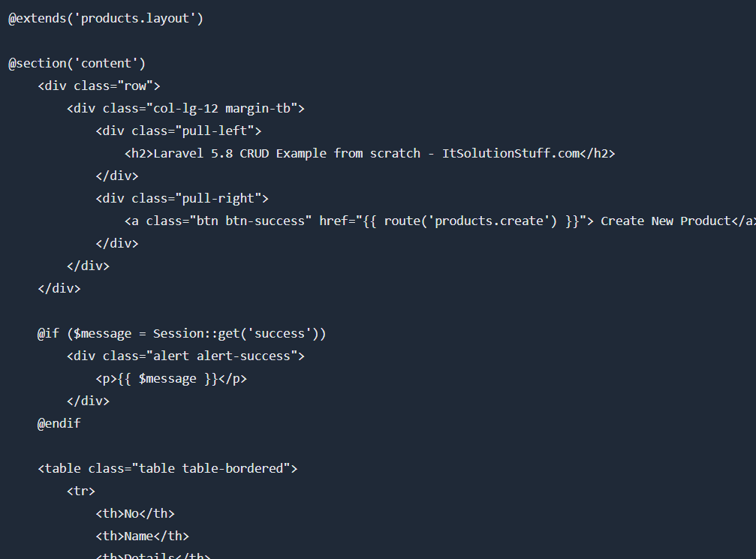This screenshot has height=559, width=756.
Task: Click the No table header line
Action: click(x=135, y=513)
